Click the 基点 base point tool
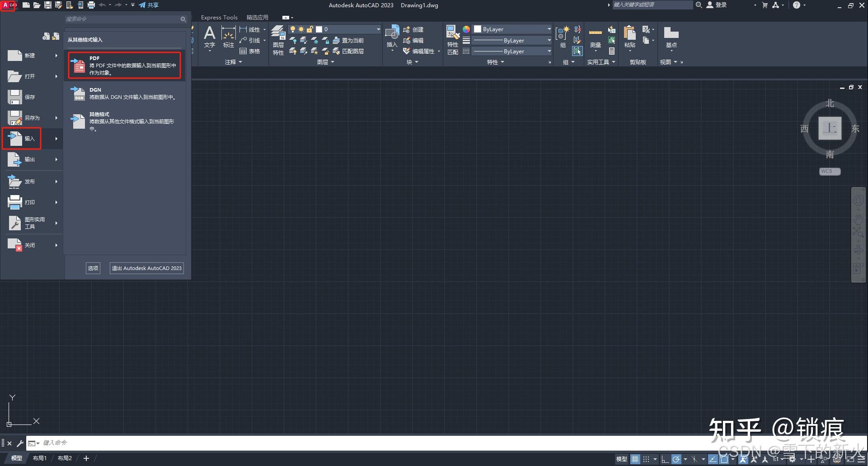This screenshot has height=466, width=868. tap(671, 38)
